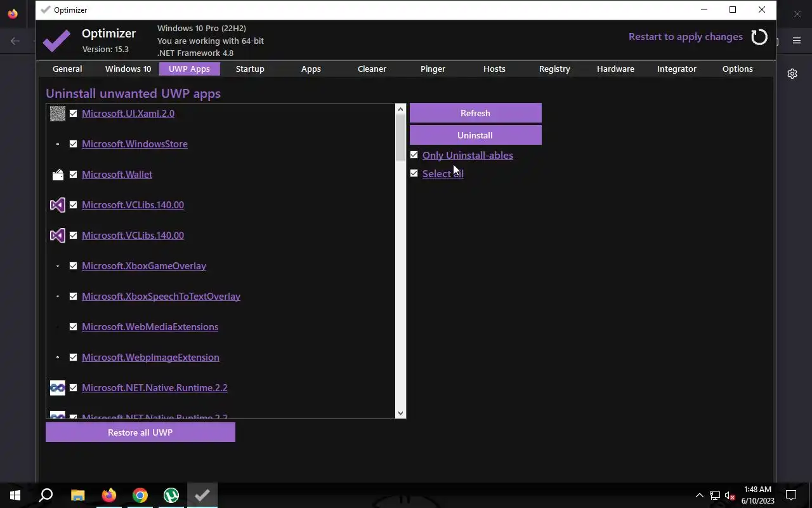812x508 pixels.
Task: Click the Microsoft.UI.Xaml.2.0 app icon
Action: [x=58, y=114]
